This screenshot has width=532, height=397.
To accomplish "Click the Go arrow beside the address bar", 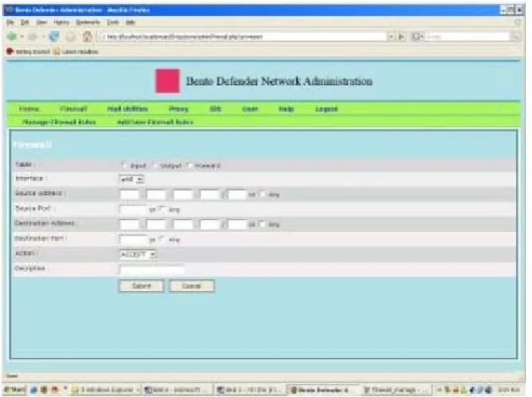I will (x=401, y=37).
